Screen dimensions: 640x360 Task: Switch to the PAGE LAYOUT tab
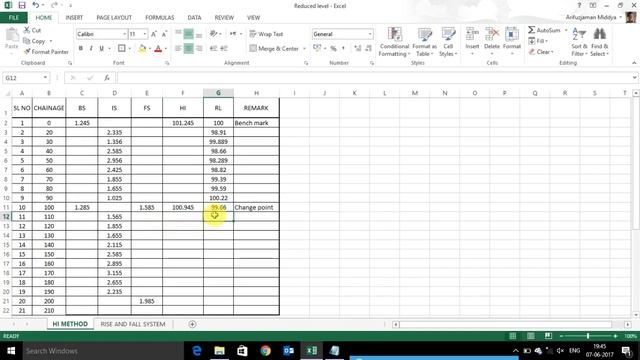click(x=114, y=18)
